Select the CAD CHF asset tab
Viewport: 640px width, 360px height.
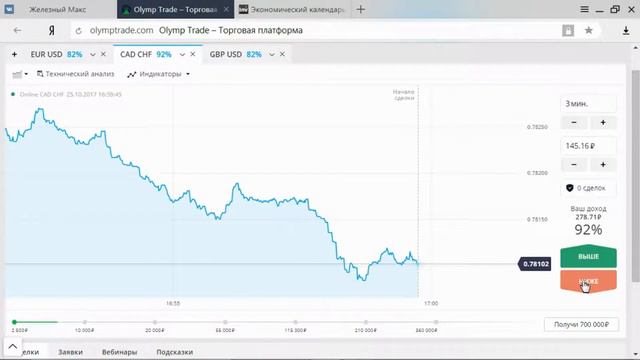pos(146,54)
